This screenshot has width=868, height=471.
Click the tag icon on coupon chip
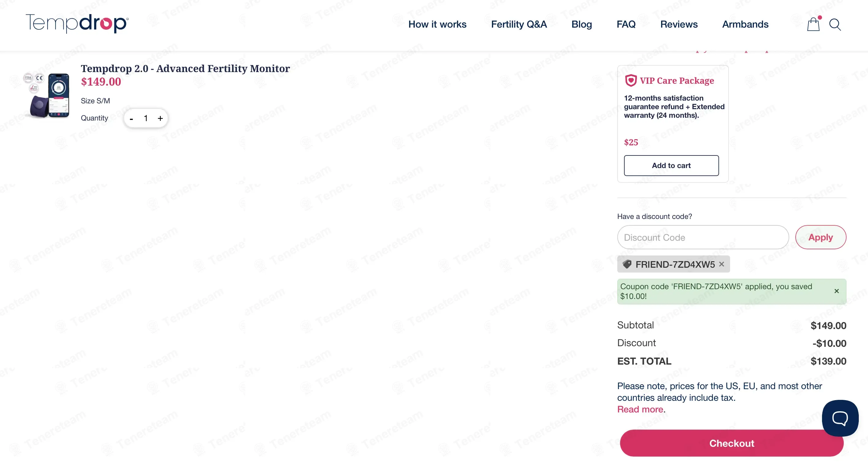(x=627, y=264)
